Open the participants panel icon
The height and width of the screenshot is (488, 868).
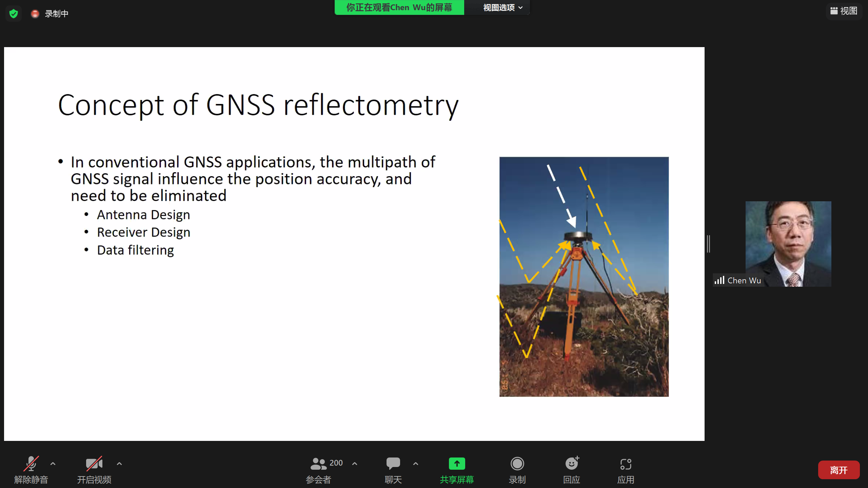[318, 464]
